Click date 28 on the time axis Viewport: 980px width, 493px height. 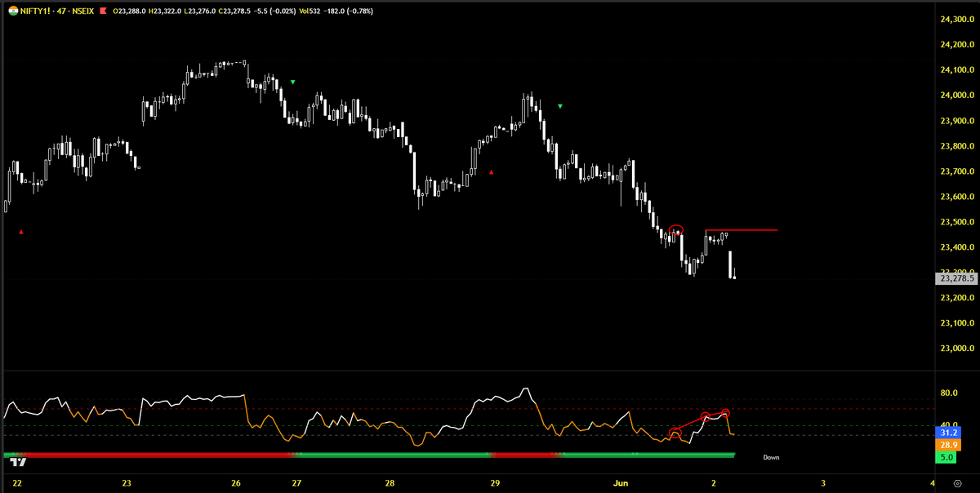pyautogui.click(x=390, y=484)
